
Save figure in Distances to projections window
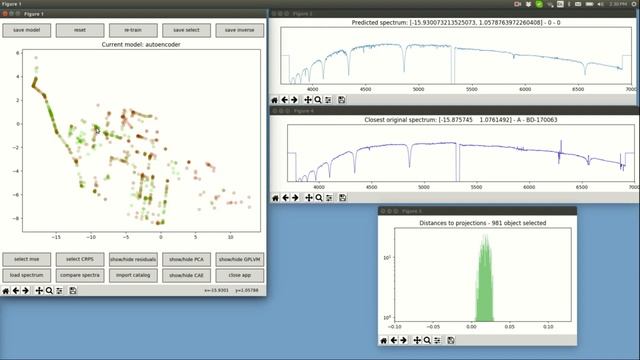[x=451, y=340]
